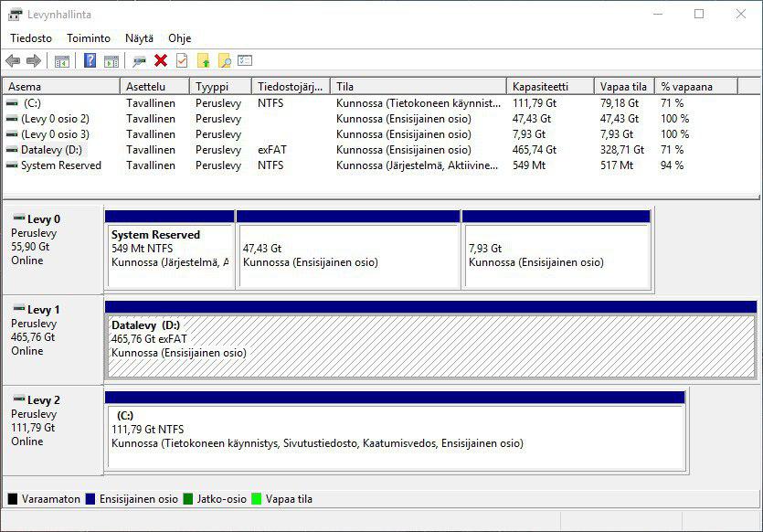Click the properties checkmark page icon

(x=182, y=61)
